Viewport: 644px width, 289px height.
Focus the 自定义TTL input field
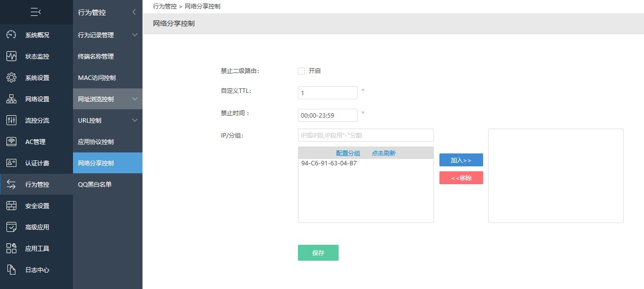pyautogui.click(x=328, y=93)
